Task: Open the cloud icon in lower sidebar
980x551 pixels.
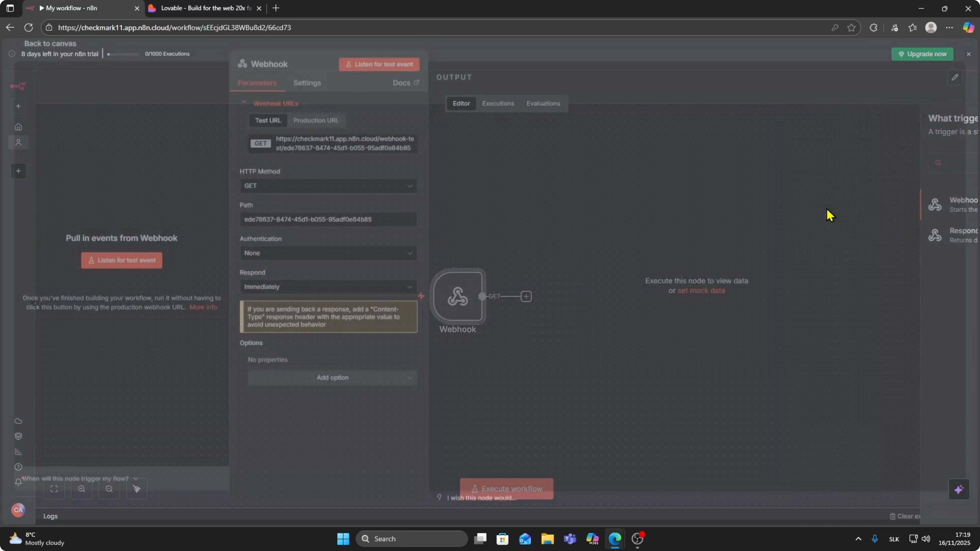Action: (18, 421)
